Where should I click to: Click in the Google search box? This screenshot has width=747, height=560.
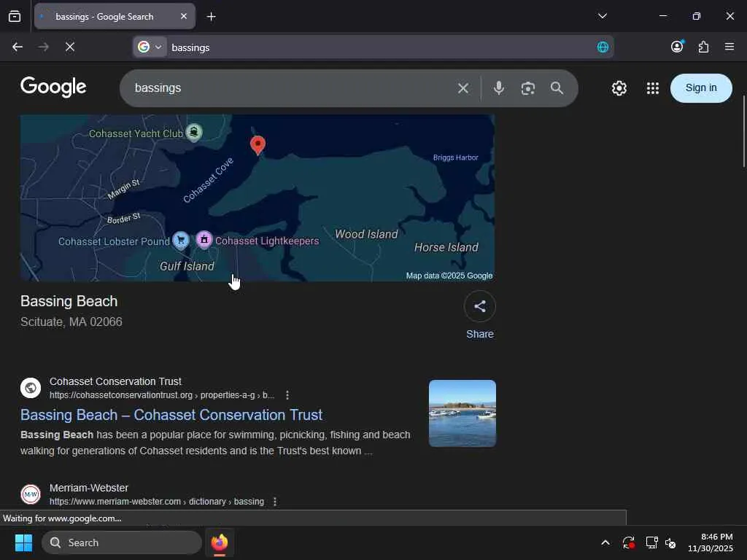coord(290,88)
